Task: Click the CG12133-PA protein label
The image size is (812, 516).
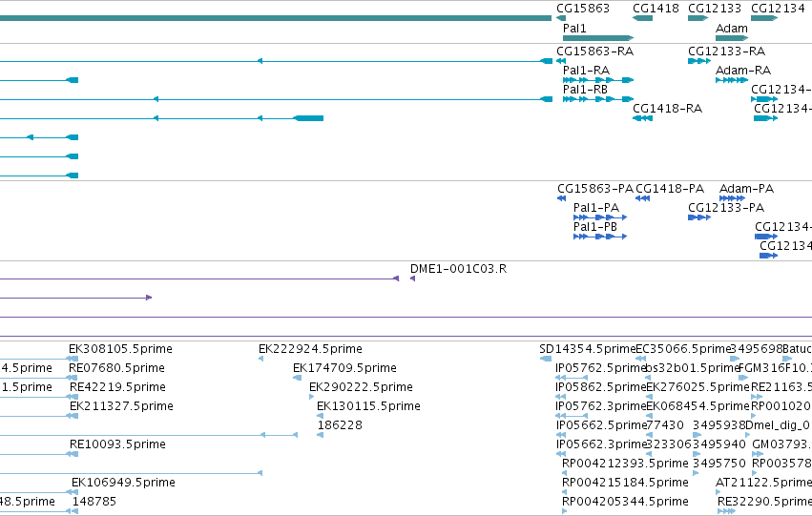Action: tap(726, 208)
